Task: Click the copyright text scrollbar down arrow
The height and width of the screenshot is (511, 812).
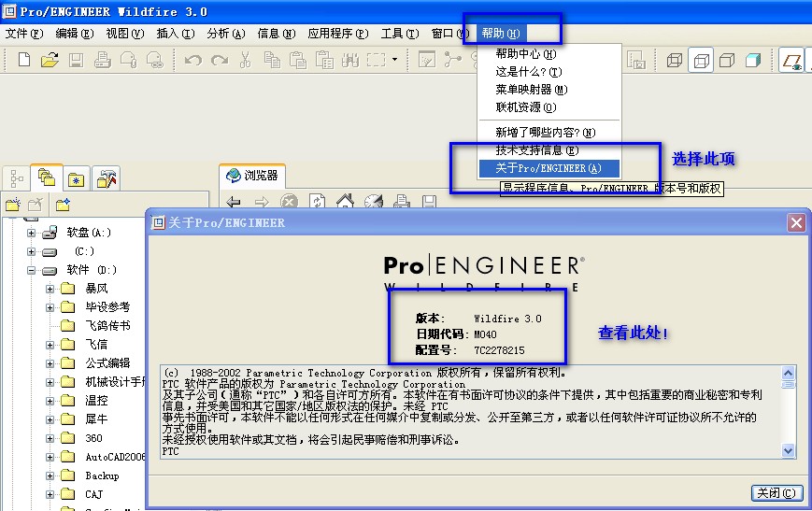Action: (x=789, y=451)
